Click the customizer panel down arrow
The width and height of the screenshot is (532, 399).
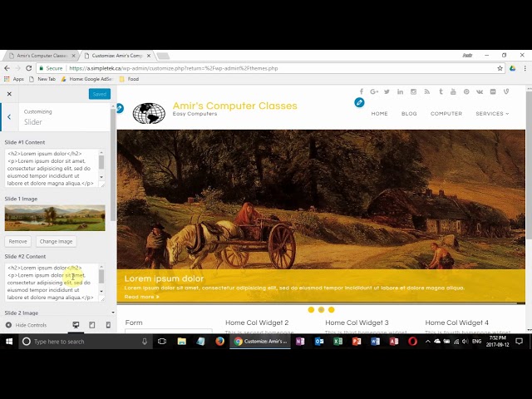tap(113, 313)
